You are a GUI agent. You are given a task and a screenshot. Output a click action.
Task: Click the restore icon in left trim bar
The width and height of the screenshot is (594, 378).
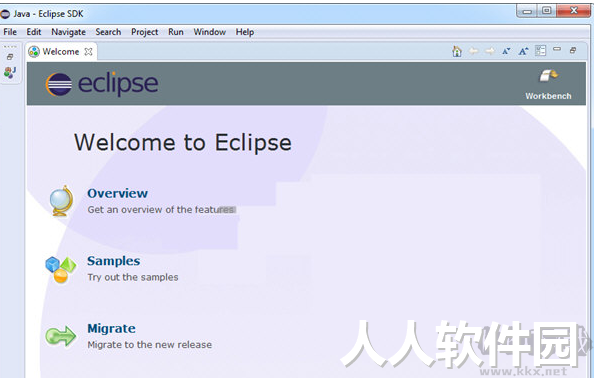click(10, 57)
